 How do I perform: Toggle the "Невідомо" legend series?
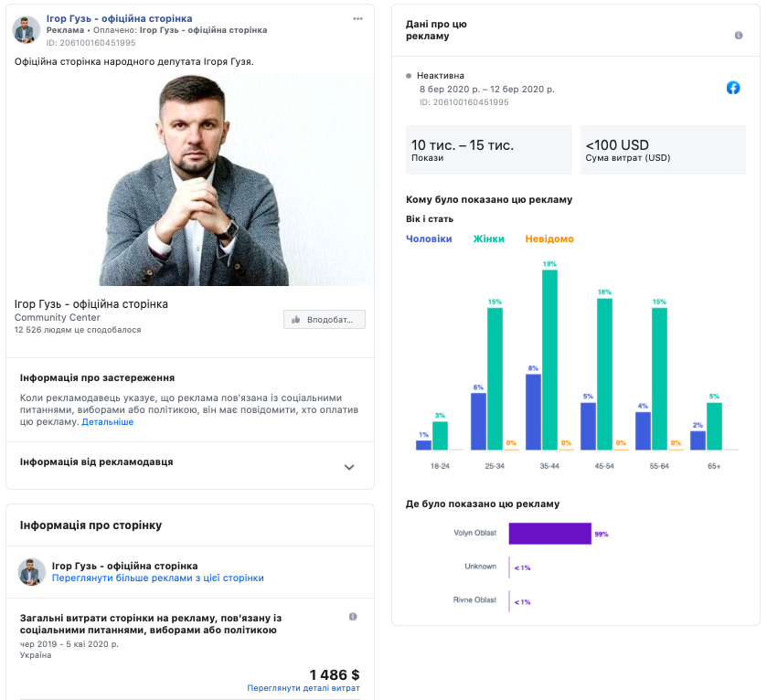(x=549, y=239)
